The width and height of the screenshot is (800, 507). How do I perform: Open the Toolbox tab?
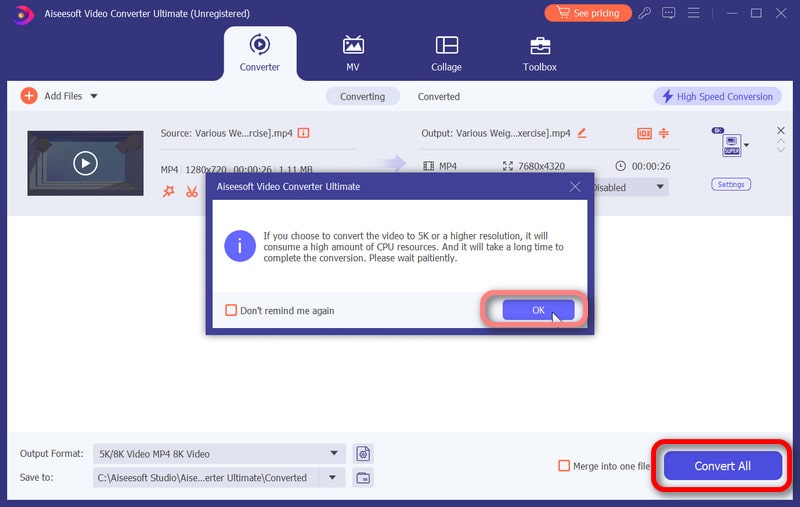(539, 54)
